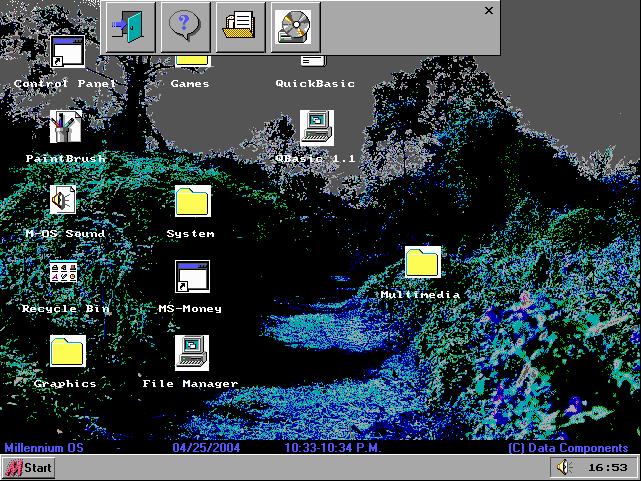Click the CD disc toolbar icon
The image size is (641, 481).
pyautogui.click(x=296, y=27)
